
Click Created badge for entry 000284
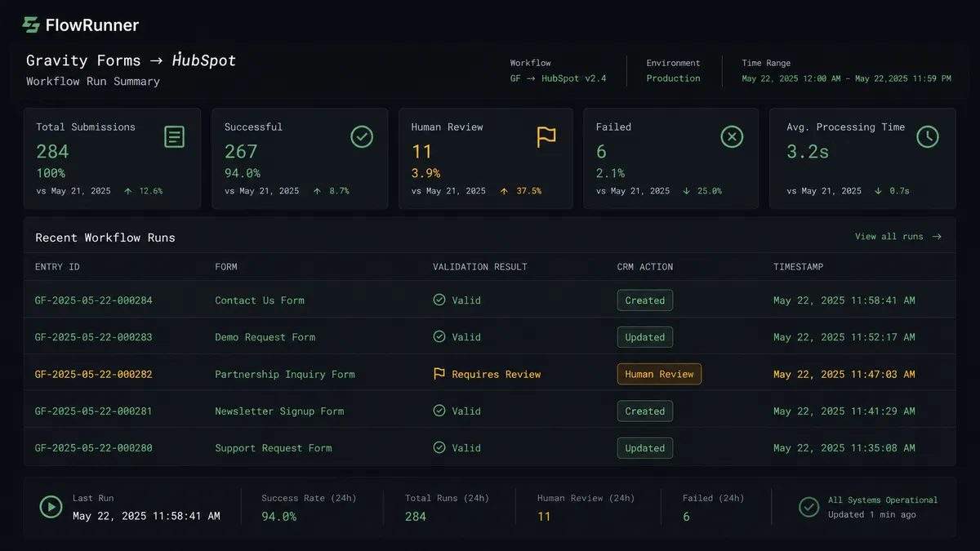pyautogui.click(x=645, y=300)
